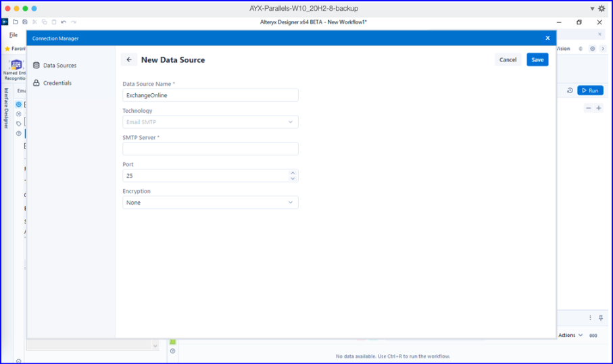Click the configuration gear icon in the left panel

click(18, 104)
